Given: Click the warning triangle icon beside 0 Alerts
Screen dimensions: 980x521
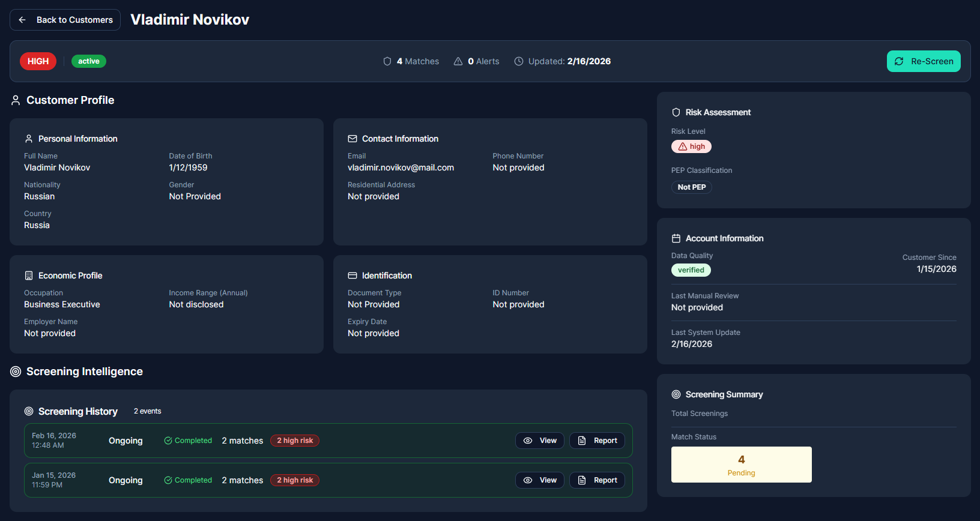Looking at the screenshot, I should pos(458,61).
